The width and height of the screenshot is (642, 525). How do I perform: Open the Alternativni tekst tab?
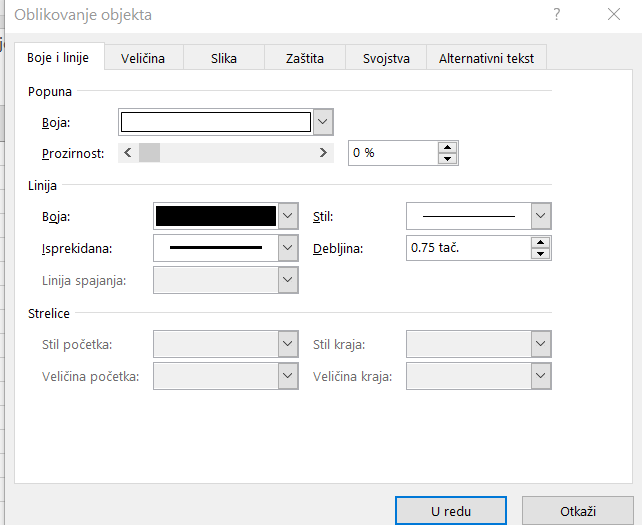click(486, 58)
